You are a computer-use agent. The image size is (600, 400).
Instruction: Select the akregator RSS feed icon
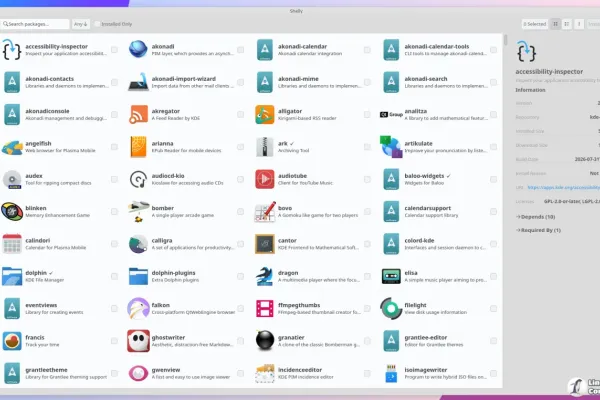coord(138,114)
